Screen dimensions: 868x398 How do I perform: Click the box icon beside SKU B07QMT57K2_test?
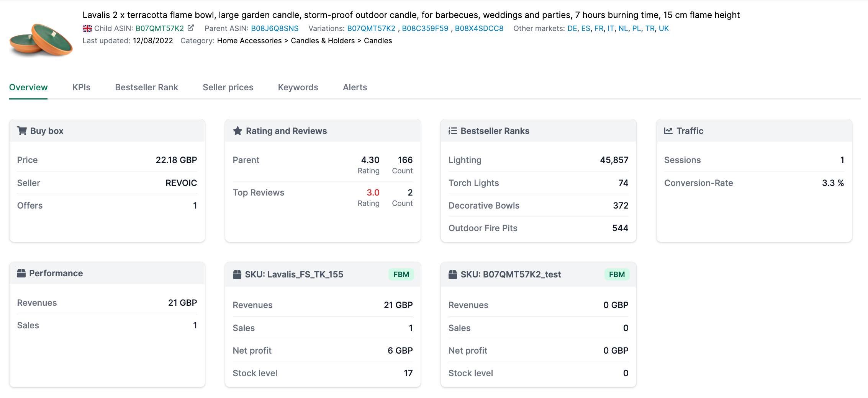453,274
